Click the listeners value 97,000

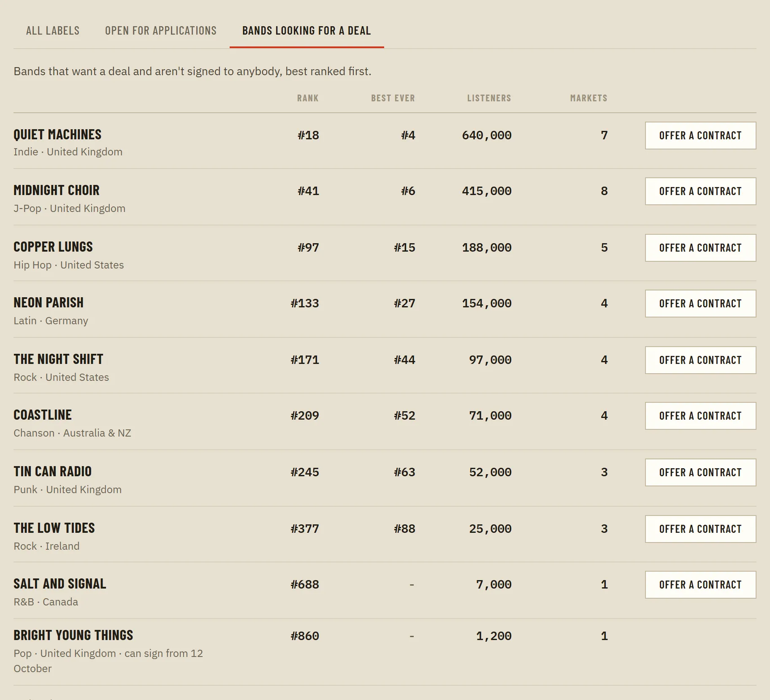490,360
